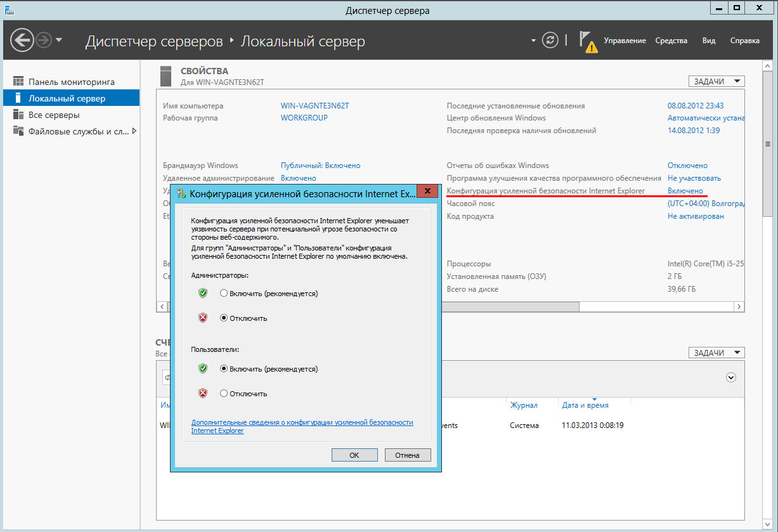Click green shield icon under Администраторы
The image size is (778, 532).
coord(203,293)
